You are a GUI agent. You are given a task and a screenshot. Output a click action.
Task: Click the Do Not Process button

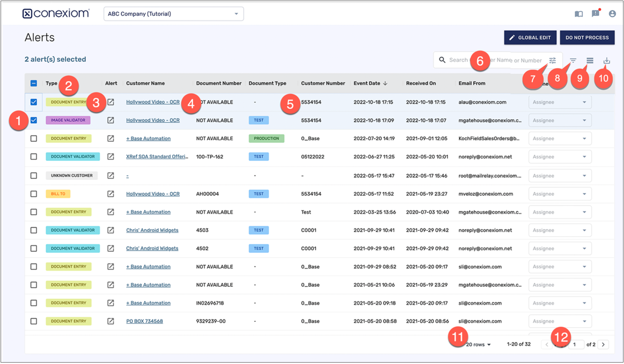coord(587,38)
